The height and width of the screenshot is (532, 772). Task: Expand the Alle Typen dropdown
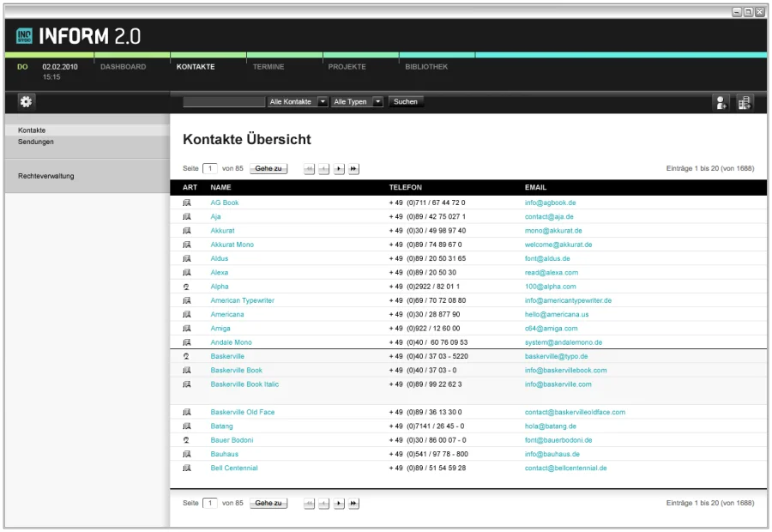[x=377, y=102]
